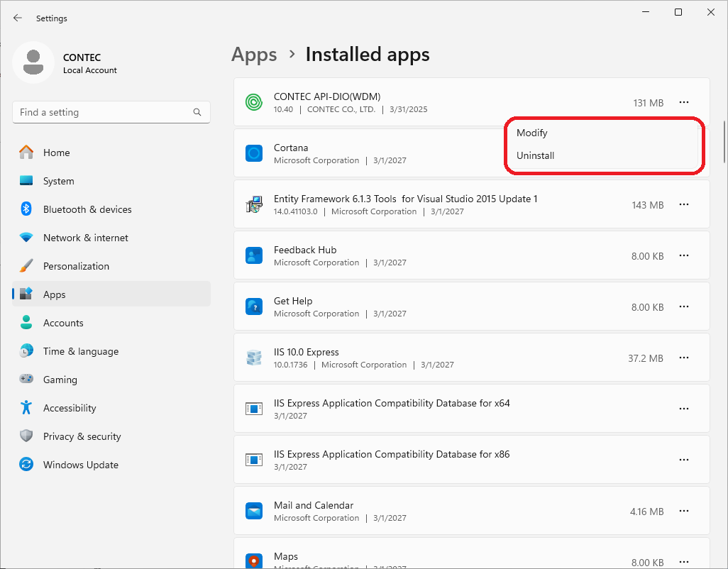The height and width of the screenshot is (569, 728).
Task: Open more options for Mail and Calendar
Action: coord(684,511)
